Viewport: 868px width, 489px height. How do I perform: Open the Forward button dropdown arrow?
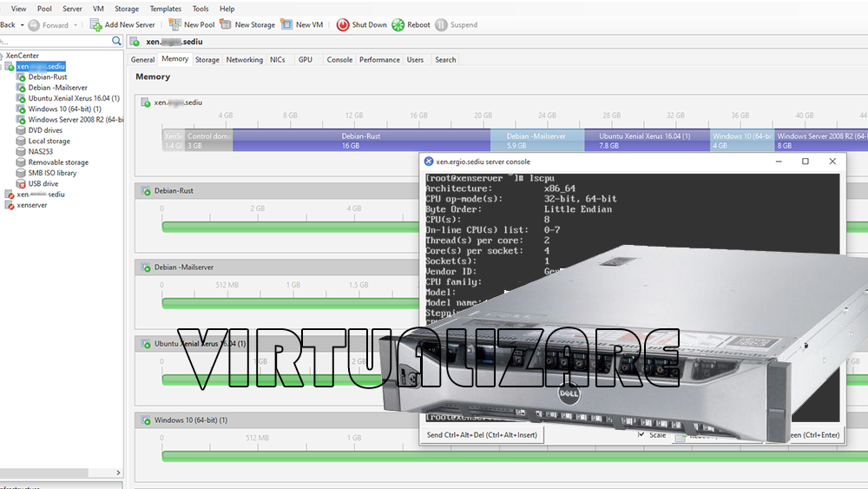pyautogui.click(x=76, y=25)
